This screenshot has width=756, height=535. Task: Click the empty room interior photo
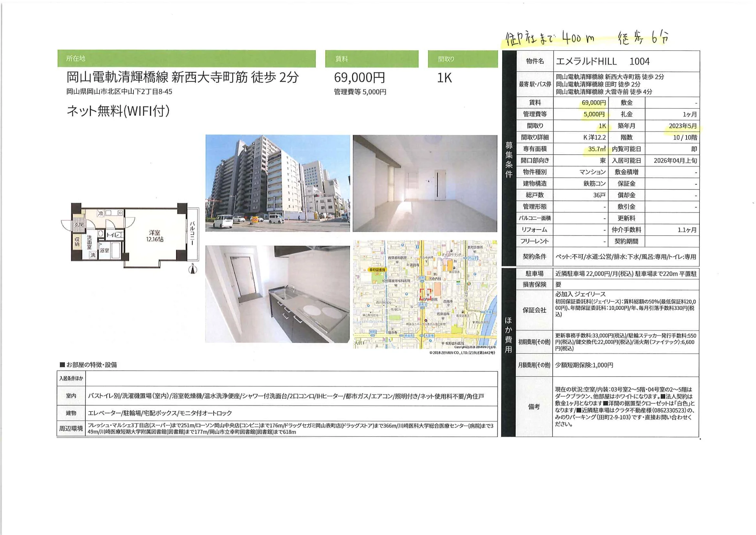tap(425, 183)
